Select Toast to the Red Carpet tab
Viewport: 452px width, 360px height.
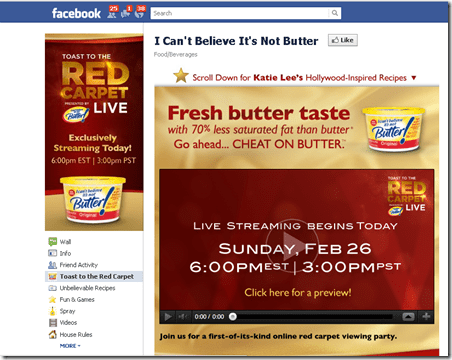point(97,276)
